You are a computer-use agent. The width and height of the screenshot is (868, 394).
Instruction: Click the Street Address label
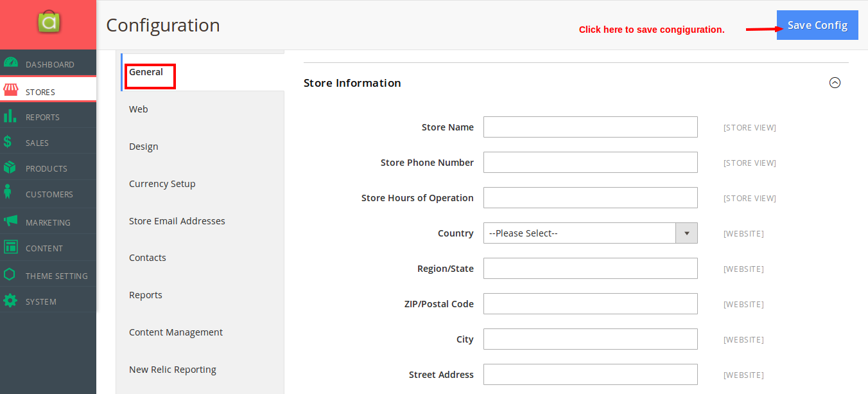pyautogui.click(x=441, y=375)
